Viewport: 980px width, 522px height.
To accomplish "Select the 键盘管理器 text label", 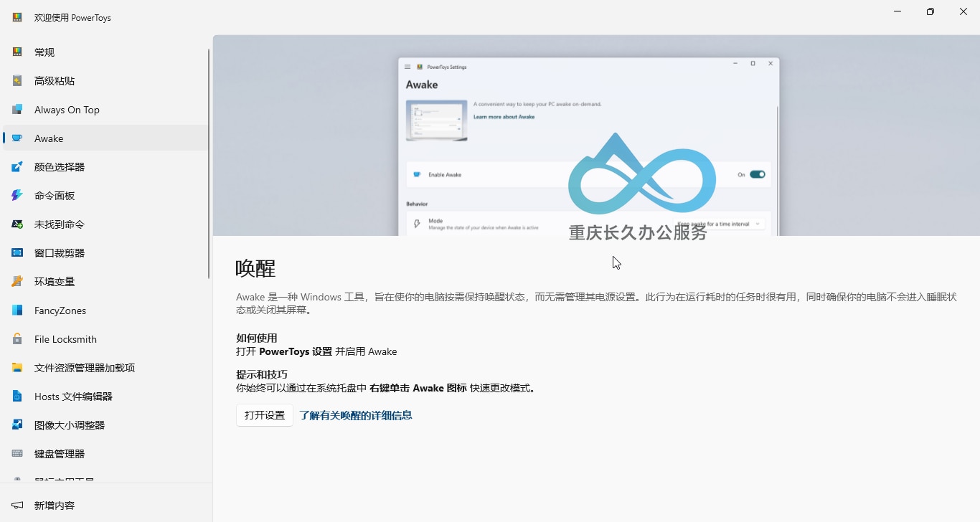I will pyautogui.click(x=60, y=454).
